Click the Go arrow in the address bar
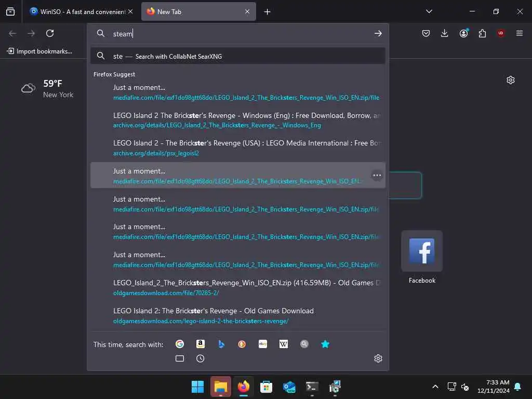 378,33
